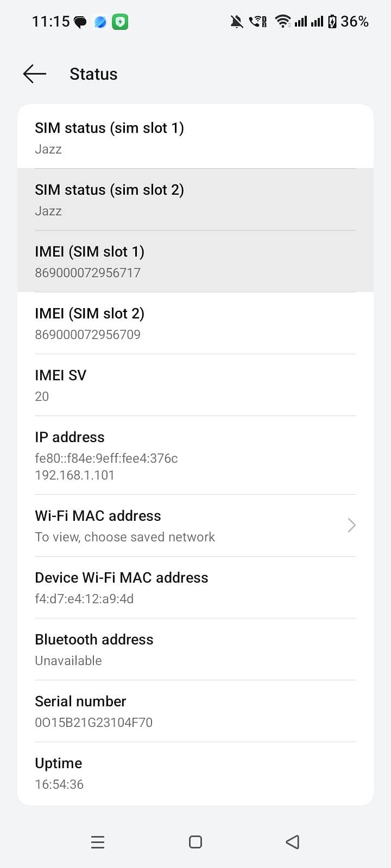Select IMEI (SIM slot 1) entry
The image size is (391, 868).
[x=195, y=261]
